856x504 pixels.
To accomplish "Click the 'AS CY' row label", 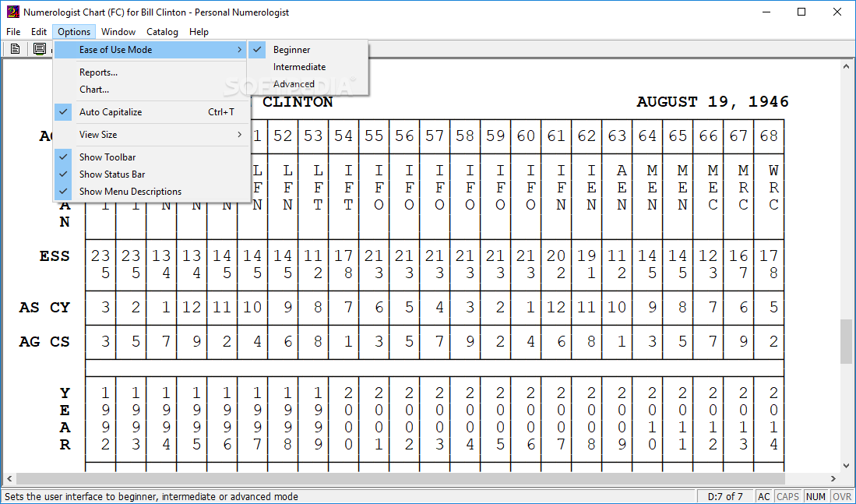I will (x=44, y=308).
